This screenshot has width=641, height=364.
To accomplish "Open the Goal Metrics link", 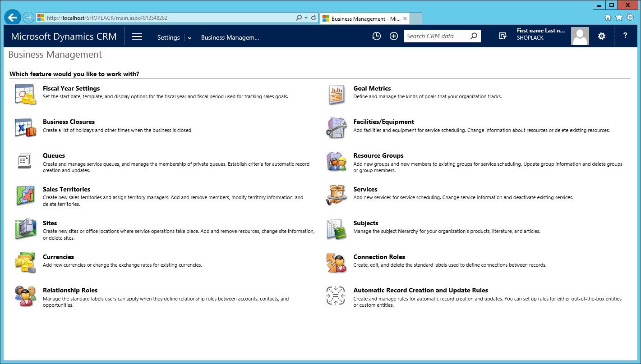I will (x=372, y=88).
